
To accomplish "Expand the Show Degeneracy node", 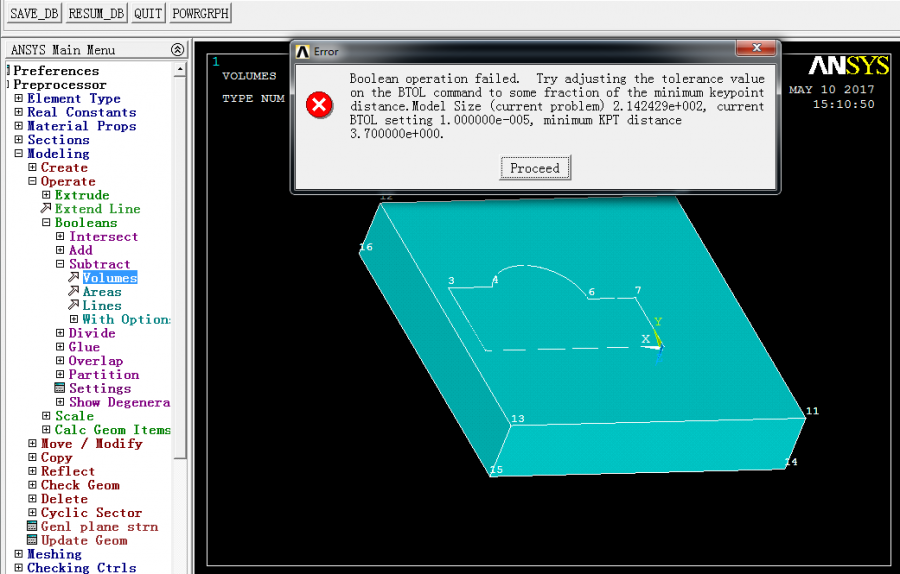I will click(60, 402).
